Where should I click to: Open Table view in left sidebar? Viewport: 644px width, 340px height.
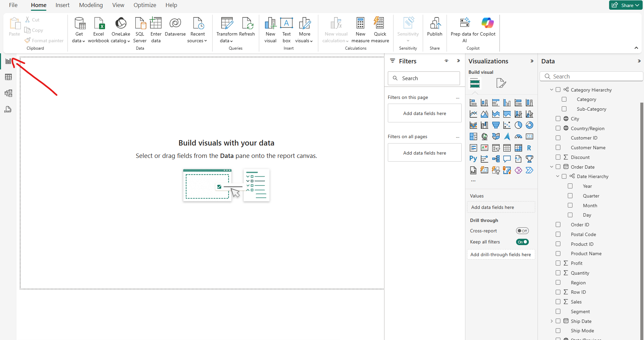pos(8,77)
